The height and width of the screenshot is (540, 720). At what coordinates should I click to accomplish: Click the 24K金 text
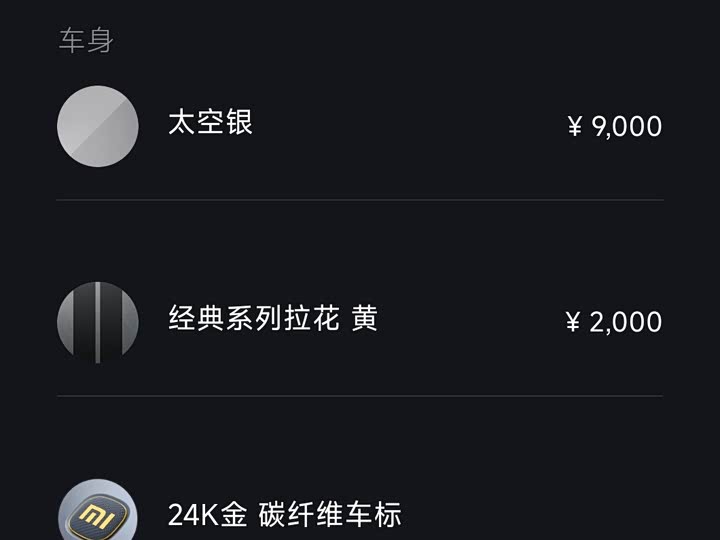(x=207, y=515)
